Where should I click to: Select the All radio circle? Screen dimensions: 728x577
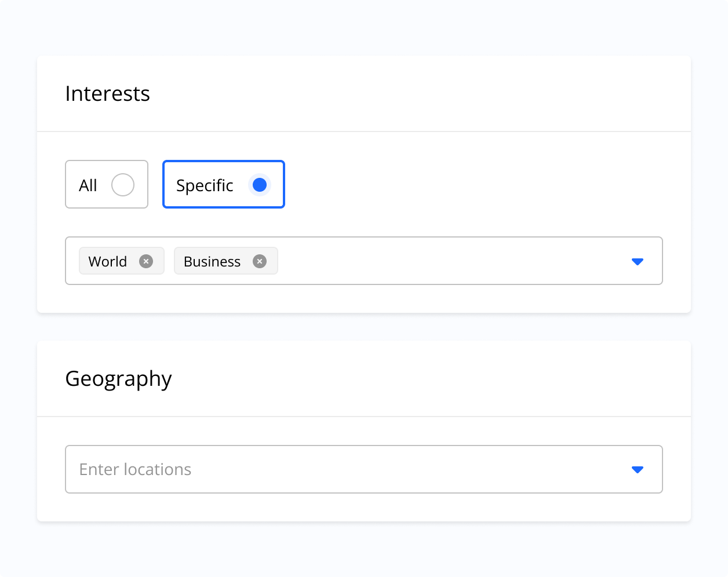tap(123, 185)
